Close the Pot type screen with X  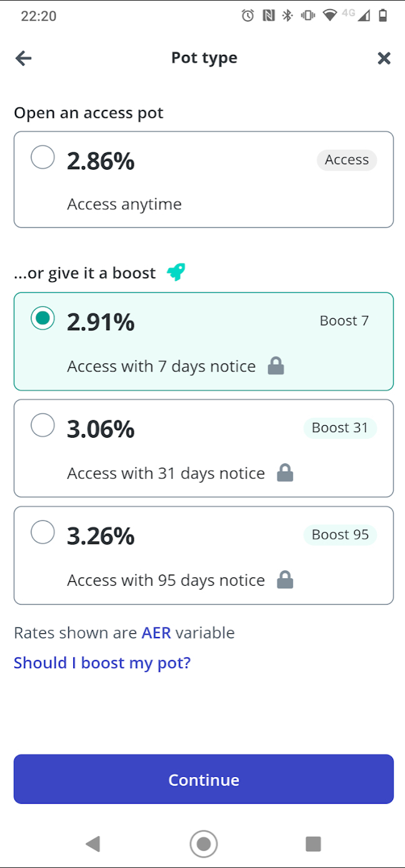click(384, 58)
